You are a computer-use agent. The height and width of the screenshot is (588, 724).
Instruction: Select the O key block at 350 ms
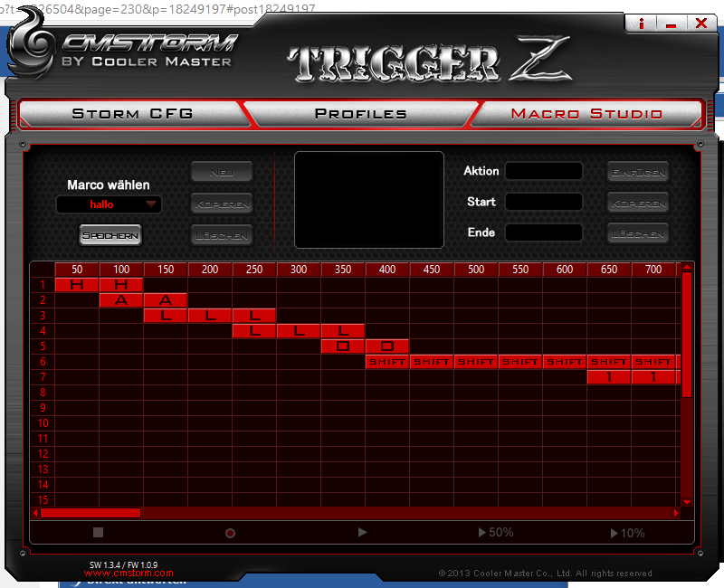click(343, 346)
